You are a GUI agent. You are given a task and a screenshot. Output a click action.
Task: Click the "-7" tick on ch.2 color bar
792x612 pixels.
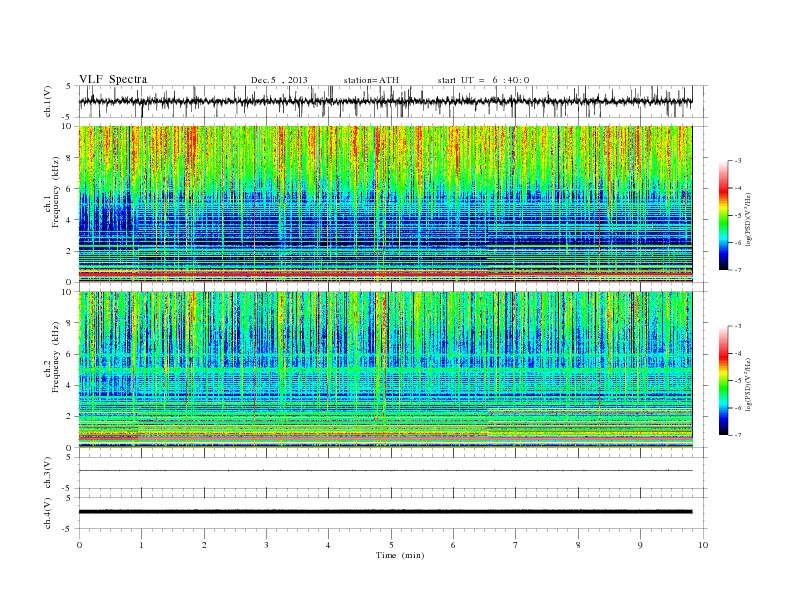tap(738, 435)
